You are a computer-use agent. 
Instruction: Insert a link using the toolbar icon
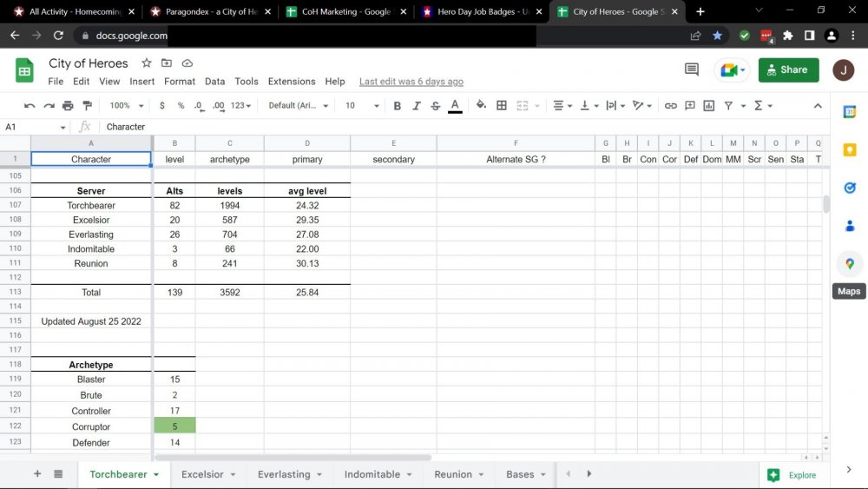[670, 105]
